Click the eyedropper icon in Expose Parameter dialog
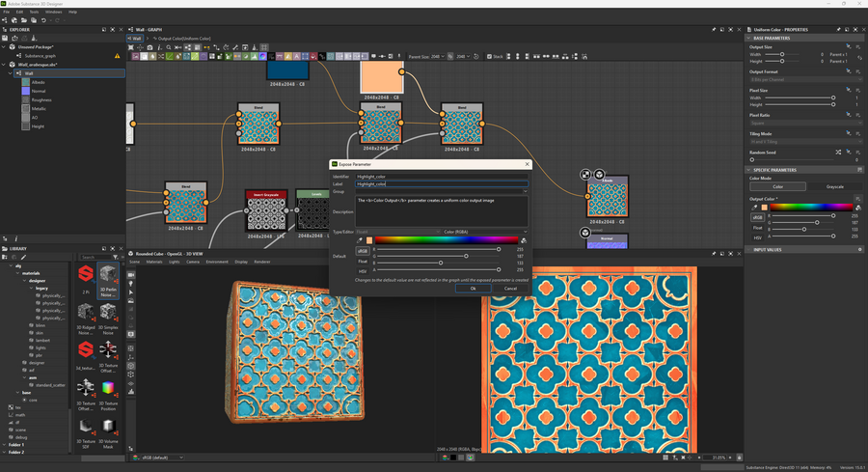The image size is (868, 472). pos(361,240)
